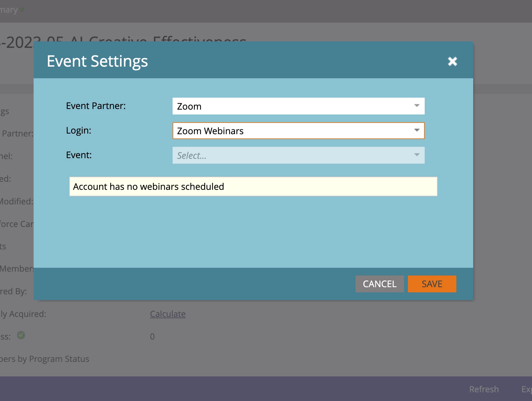
Task: Click the Calculate link in background page
Action: tap(168, 314)
